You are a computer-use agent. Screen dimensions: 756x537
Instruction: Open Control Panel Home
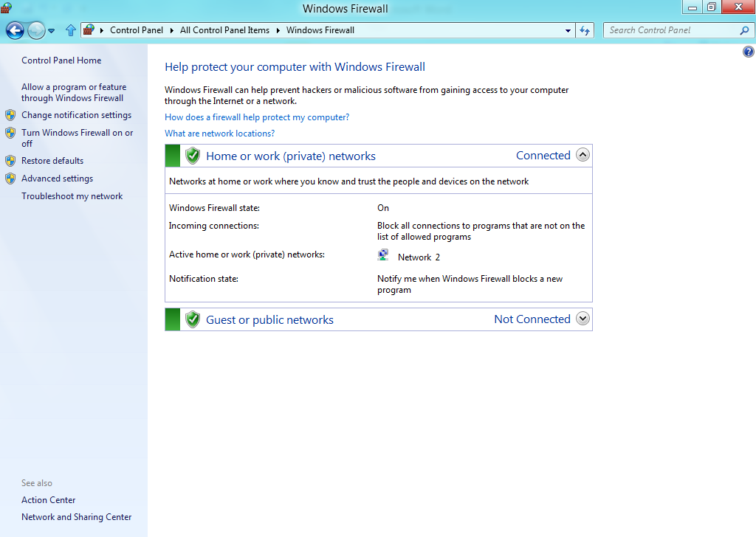point(61,60)
